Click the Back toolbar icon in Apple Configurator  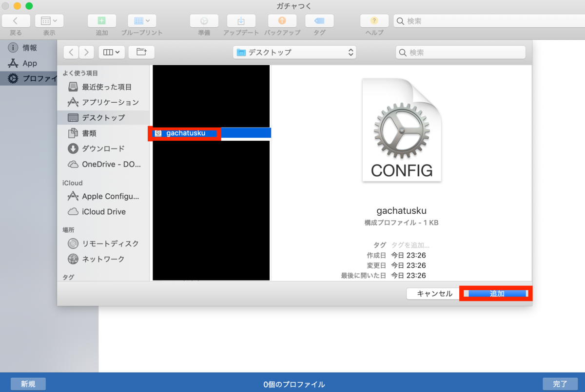(x=16, y=21)
